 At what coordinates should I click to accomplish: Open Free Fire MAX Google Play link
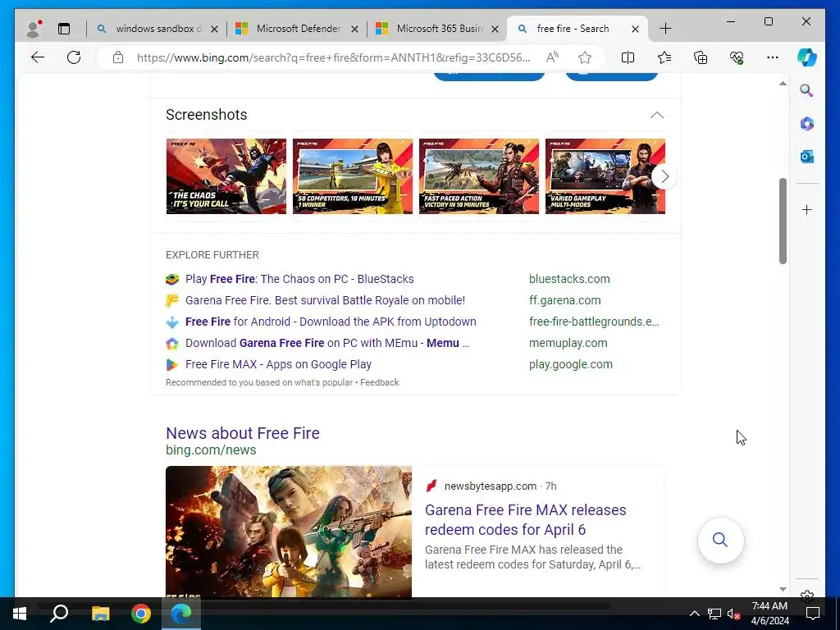tap(279, 365)
